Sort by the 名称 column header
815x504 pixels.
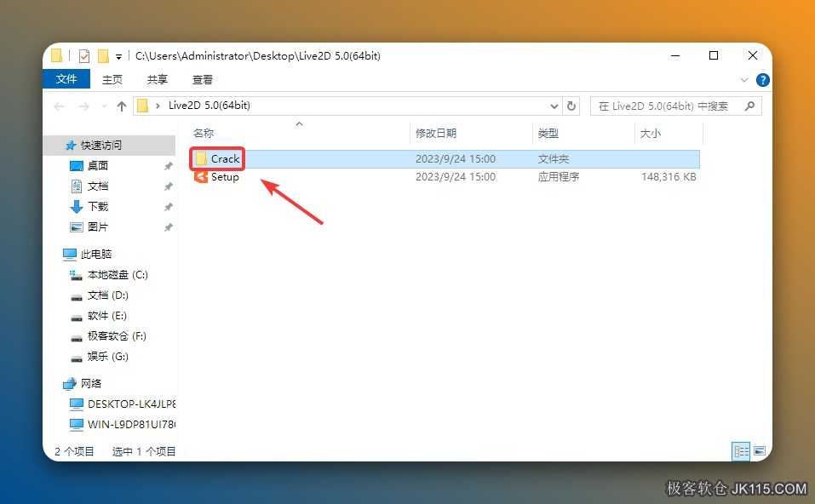point(204,133)
